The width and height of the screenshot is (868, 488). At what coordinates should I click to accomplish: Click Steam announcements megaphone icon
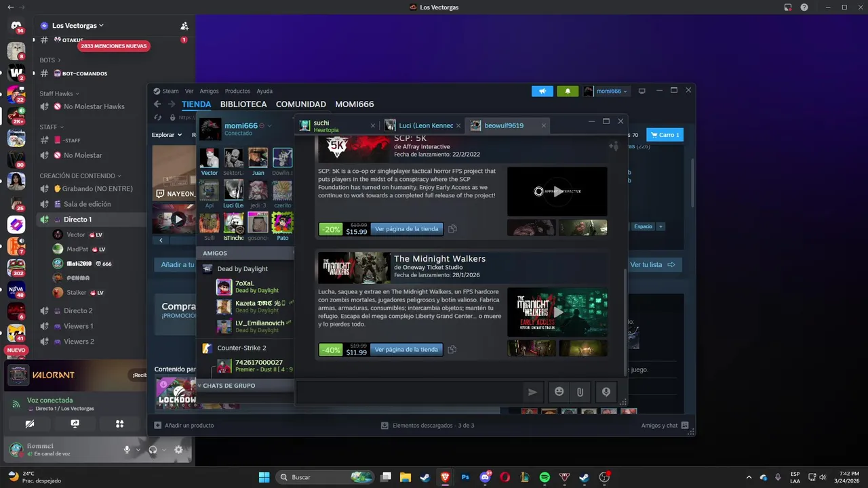(x=542, y=91)
